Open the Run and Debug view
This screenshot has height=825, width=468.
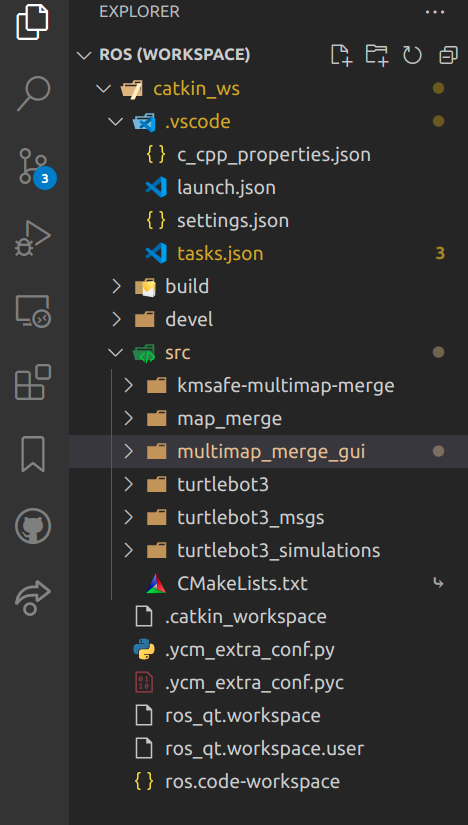(x=33, y=238)
